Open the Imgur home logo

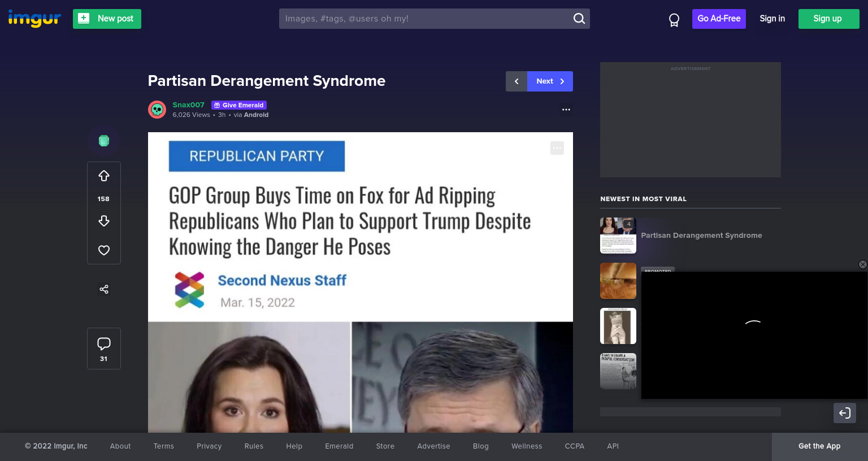pos(34,19)
